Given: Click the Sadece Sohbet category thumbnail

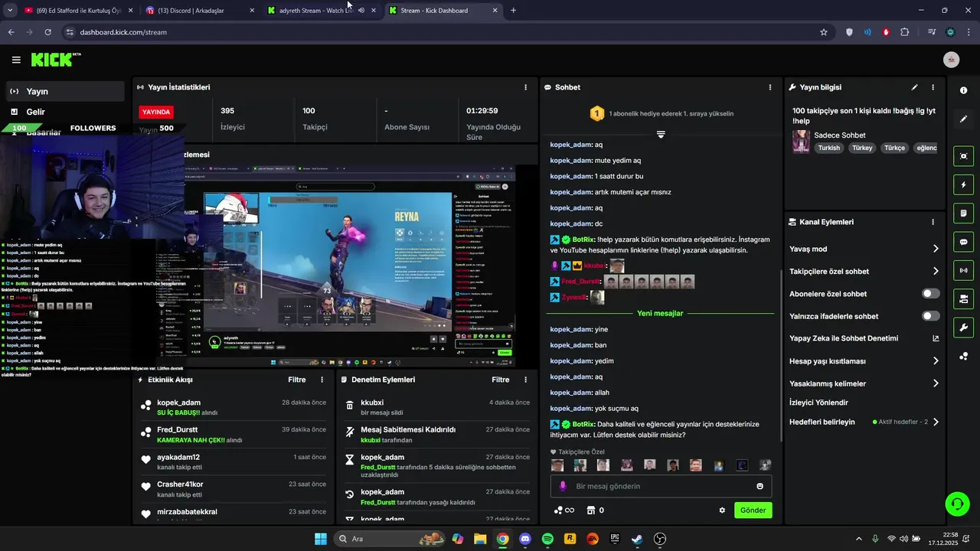Looking at the screenshot, I should (801, 142).
